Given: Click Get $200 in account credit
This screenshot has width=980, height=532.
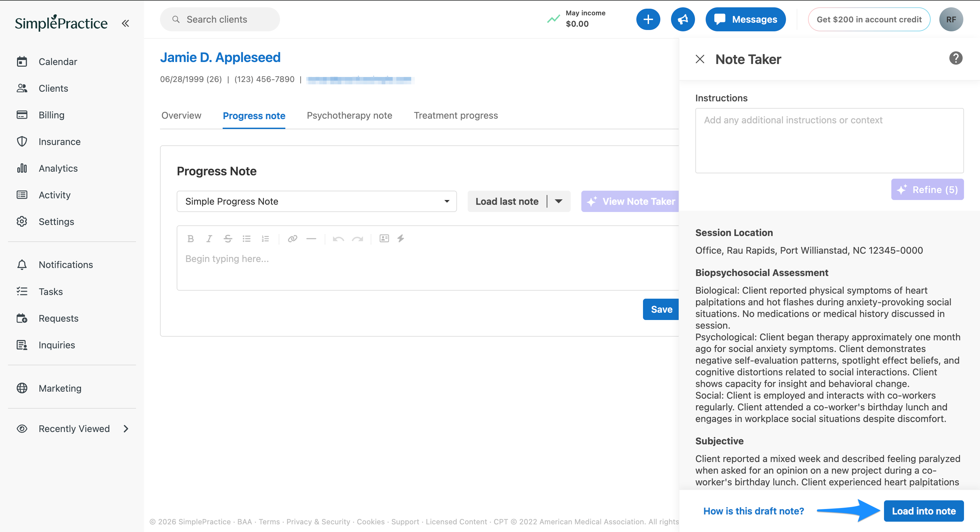Looking at the screenshot, I should coord(869,19).
